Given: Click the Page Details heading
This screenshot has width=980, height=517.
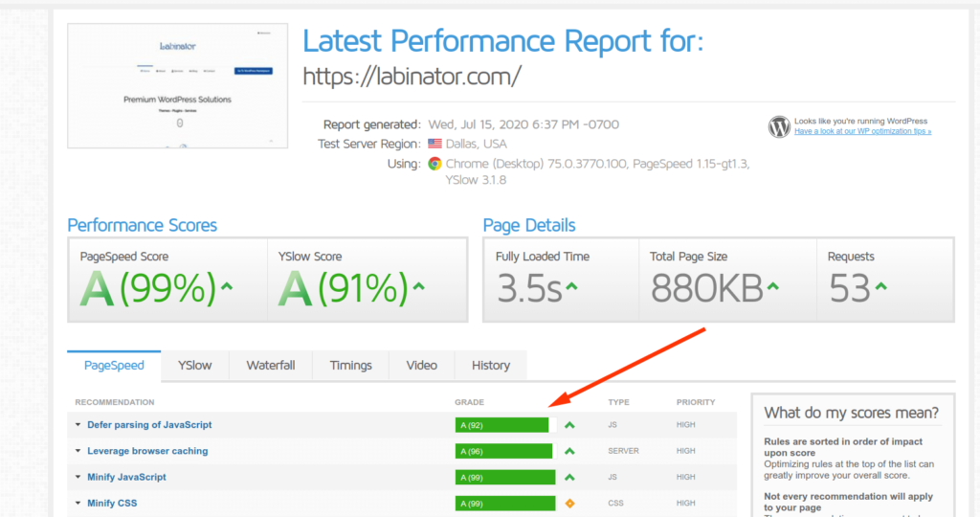Looking at the screenshot, I should coord(528,225).
